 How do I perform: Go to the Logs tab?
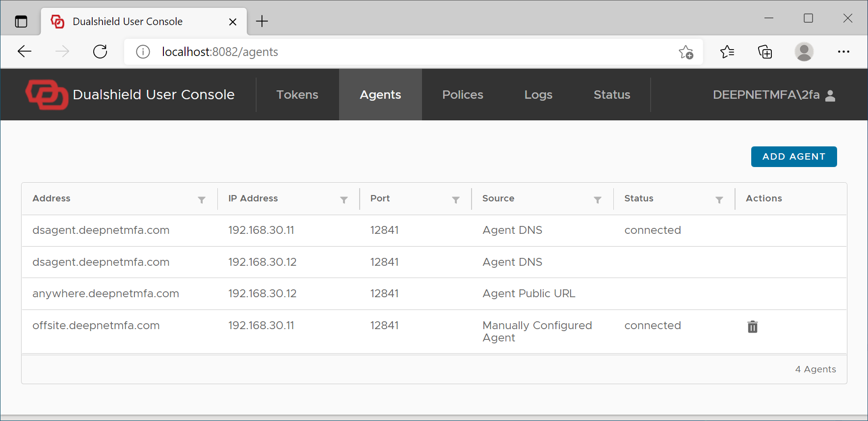[538, 95]
